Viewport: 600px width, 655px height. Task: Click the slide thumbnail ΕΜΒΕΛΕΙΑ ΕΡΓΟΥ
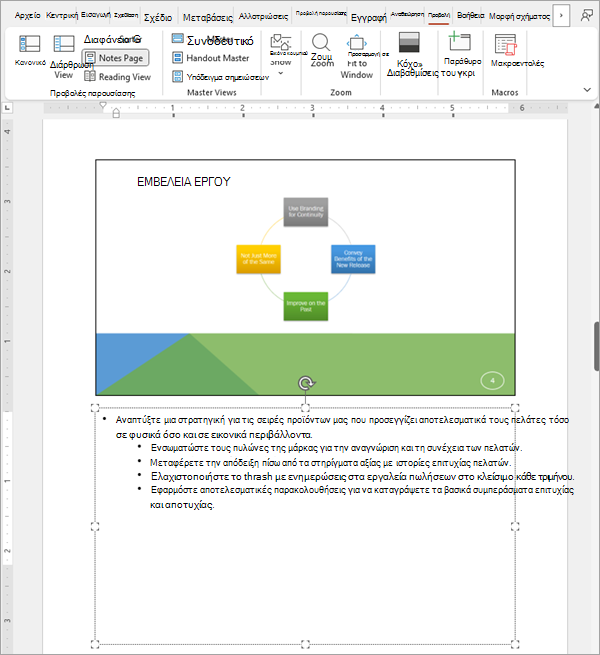point(305,277)
